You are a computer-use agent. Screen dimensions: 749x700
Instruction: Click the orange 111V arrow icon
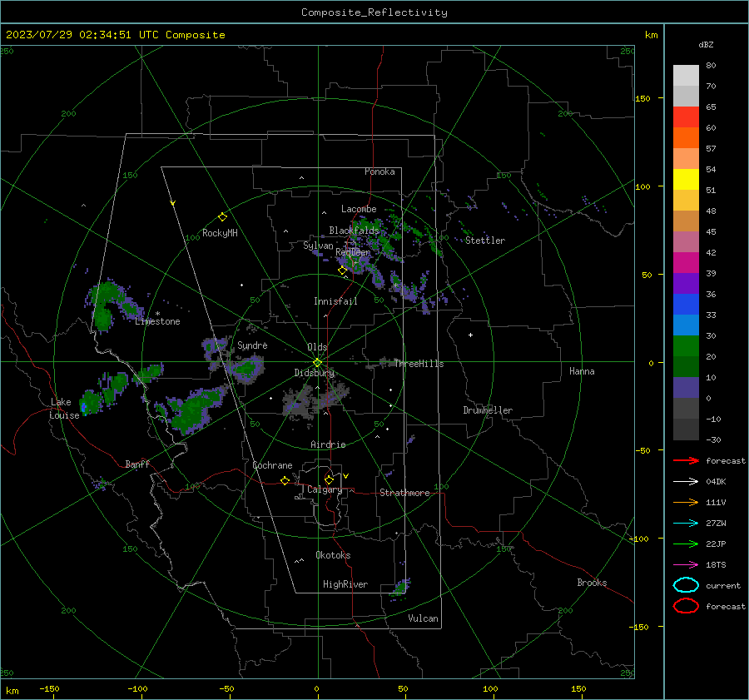pyautogui.click(x=686, y=502)
